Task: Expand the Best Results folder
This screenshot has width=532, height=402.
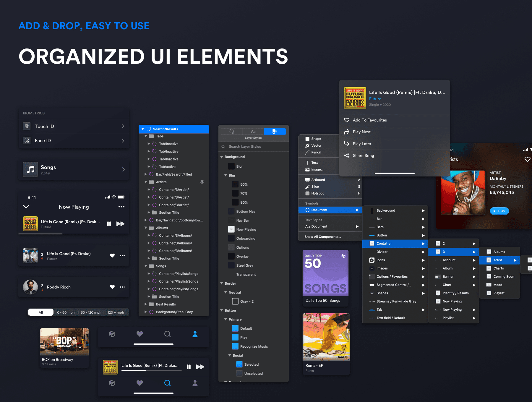Action: tap(146, 304)
